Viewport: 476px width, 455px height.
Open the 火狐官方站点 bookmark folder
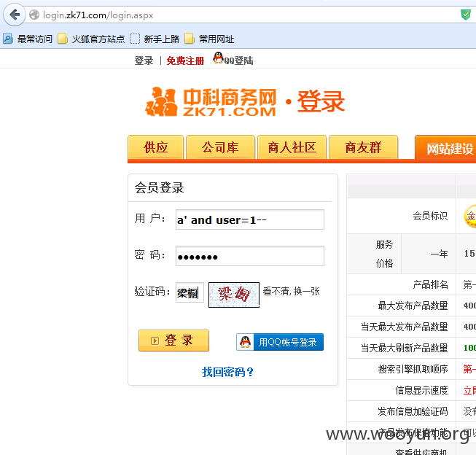tap(91, 39)
